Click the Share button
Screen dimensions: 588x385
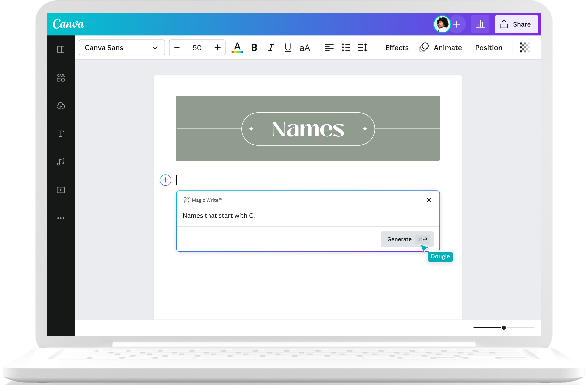(516, 24)
